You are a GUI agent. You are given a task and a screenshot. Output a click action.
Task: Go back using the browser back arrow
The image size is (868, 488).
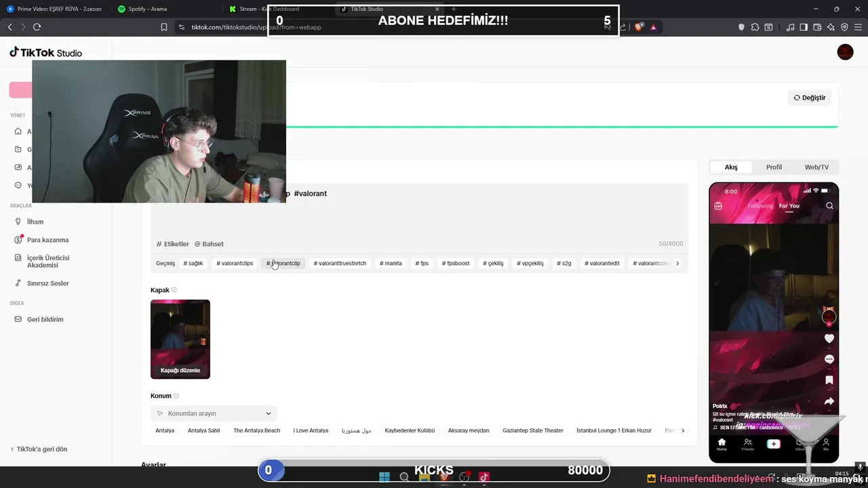coord(9,27)
